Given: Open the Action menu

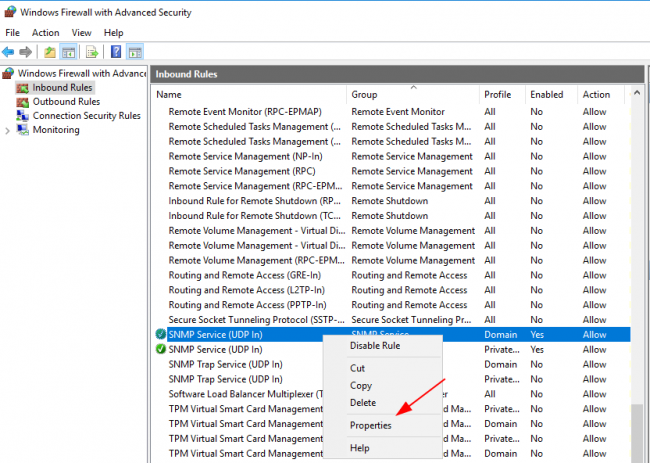Looking at the screenshot, I should click(x=45, y=33).
